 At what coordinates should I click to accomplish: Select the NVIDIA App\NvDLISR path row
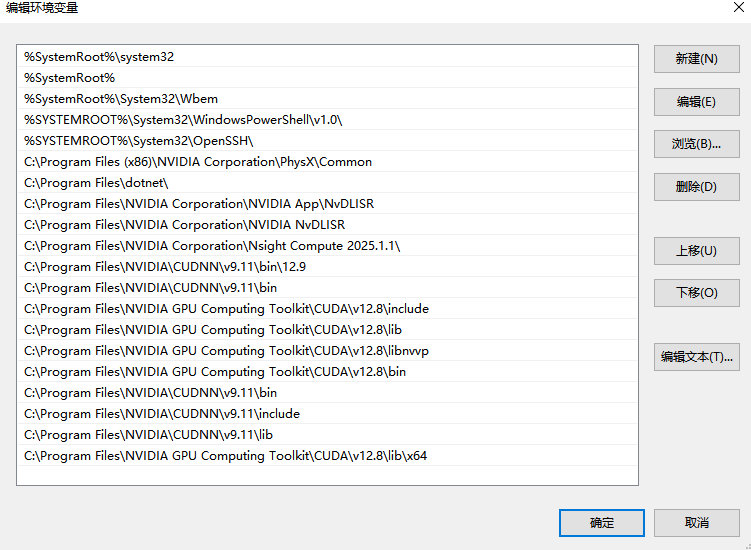pos(328,204)
